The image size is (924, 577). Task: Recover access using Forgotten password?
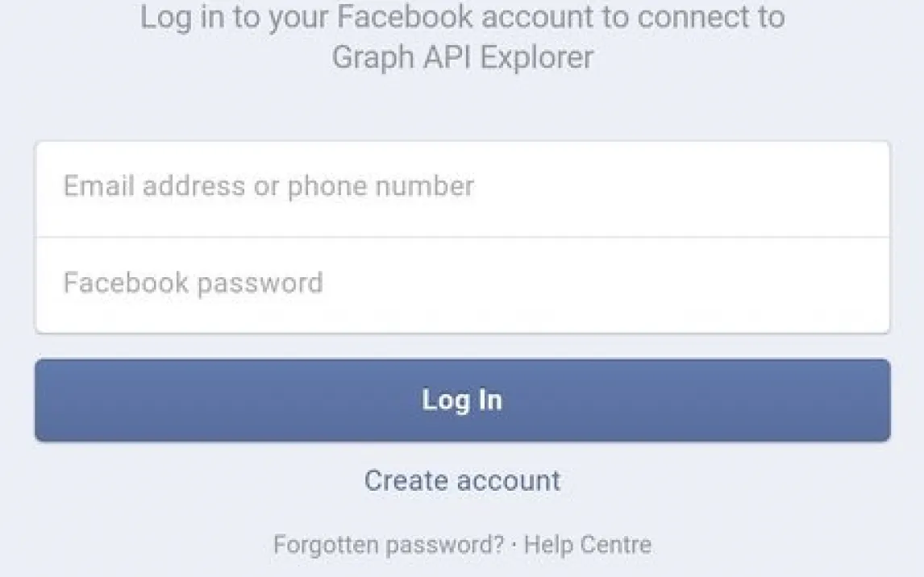click(x=389, y=545)
